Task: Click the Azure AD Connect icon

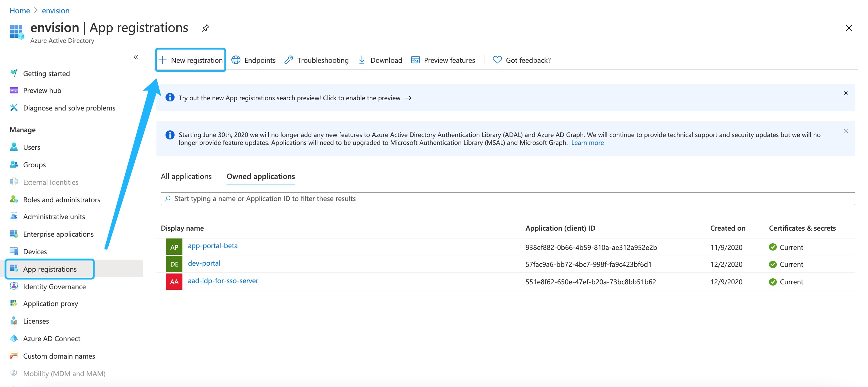Action: point(14,338)
